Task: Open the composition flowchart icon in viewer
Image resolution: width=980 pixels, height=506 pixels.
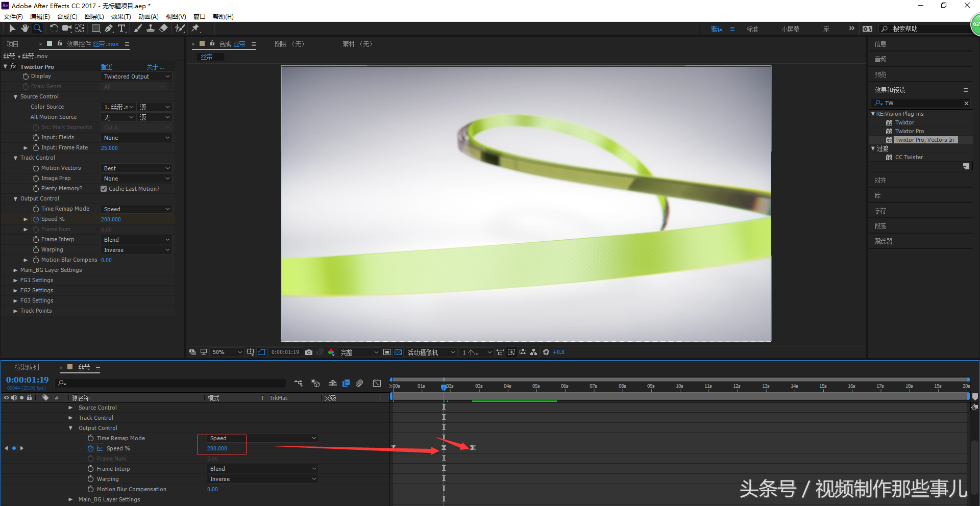Action: 534,352
